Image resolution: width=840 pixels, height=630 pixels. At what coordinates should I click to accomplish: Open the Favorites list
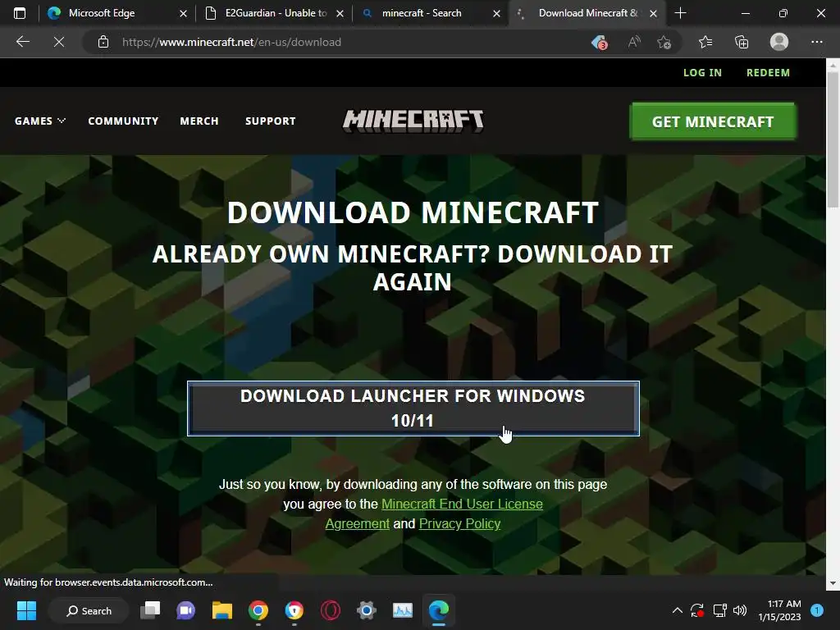[x=705, y=42]
